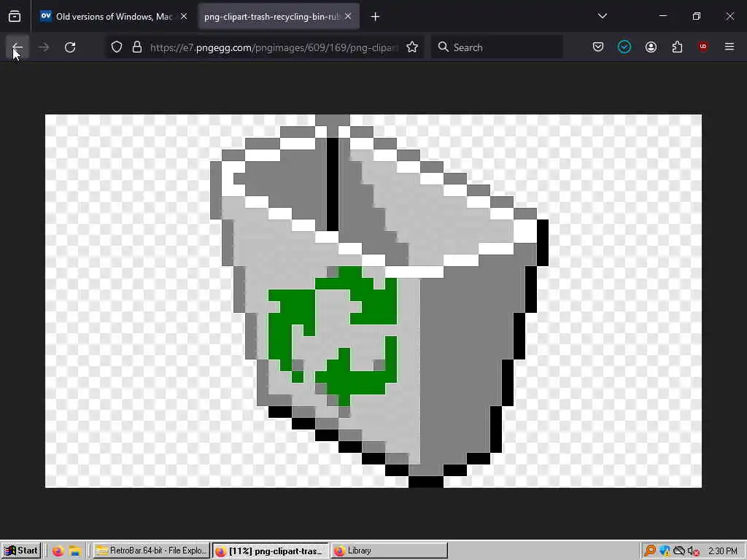The image size is (747, 560).
Task: Save page to Pocket icon
Action: pyautogui.click(x=598, y=47)
